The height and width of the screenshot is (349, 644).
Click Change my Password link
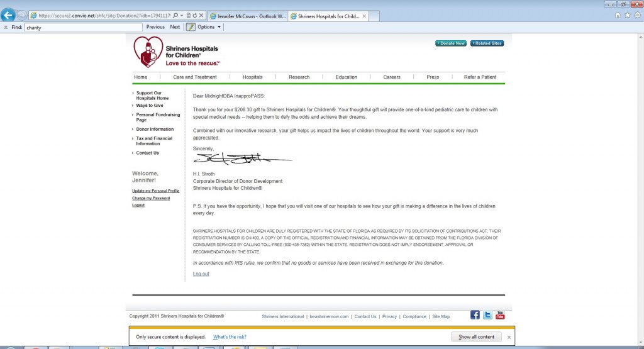(151, 198)
